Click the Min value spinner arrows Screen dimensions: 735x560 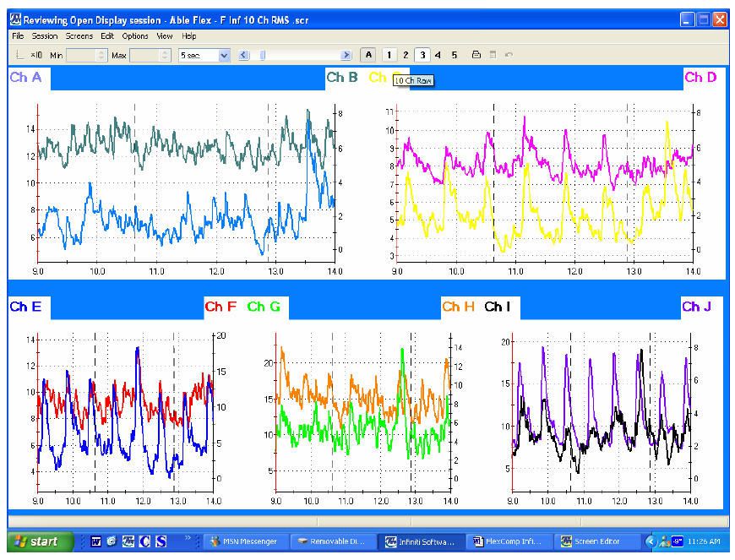pyautogui.click(x=102, y=55)
